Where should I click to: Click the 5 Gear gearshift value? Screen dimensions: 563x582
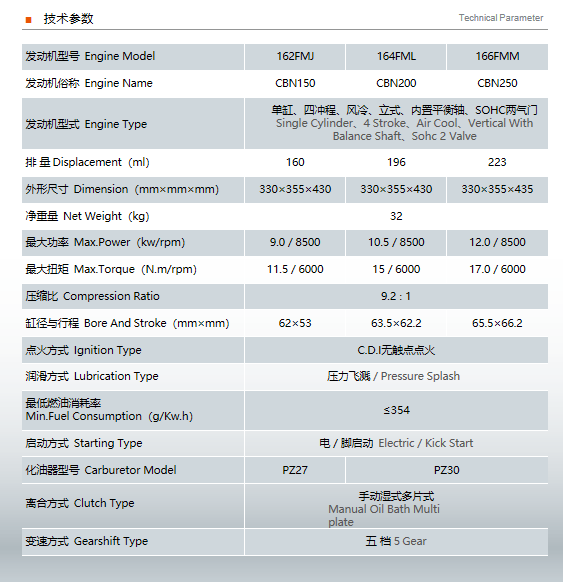(x=410, y=541)
